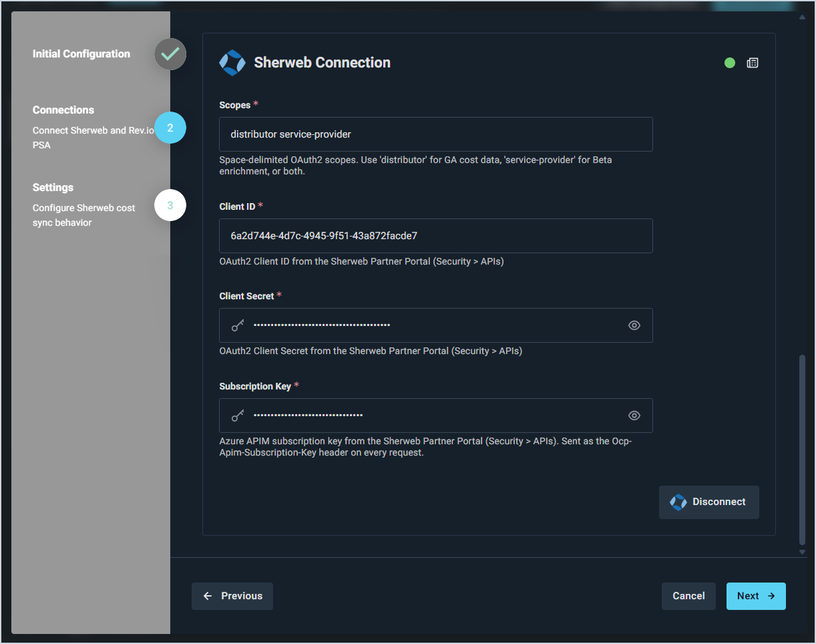Click the Scopes input field
Viewport: 816px width, 644px height.
tap(436, 134)
